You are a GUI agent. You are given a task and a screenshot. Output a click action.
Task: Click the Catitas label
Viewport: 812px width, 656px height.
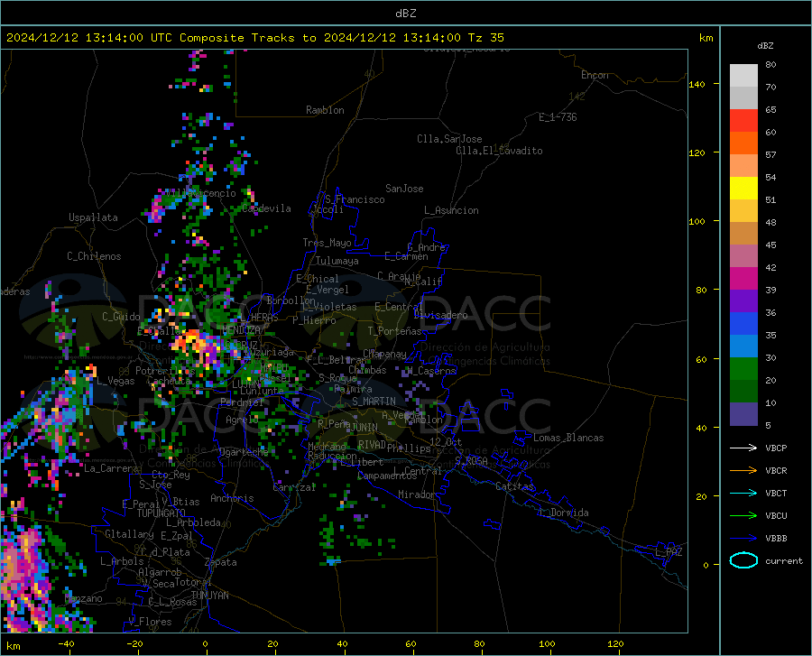click(x=514, y=486)
